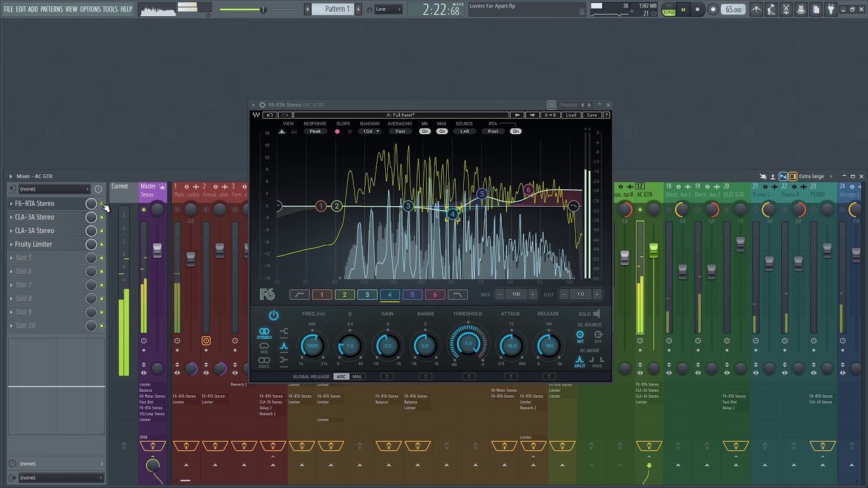The image size is (868, 488).
Task: Select the F6 high-pass filter band
Action: coord(299,295)
